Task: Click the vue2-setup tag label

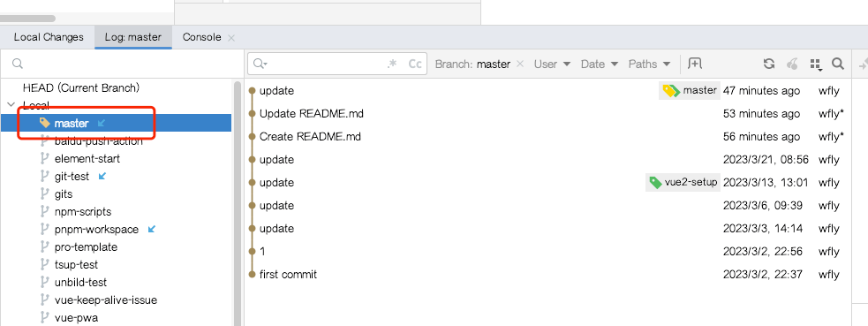Action: [683, 182]
